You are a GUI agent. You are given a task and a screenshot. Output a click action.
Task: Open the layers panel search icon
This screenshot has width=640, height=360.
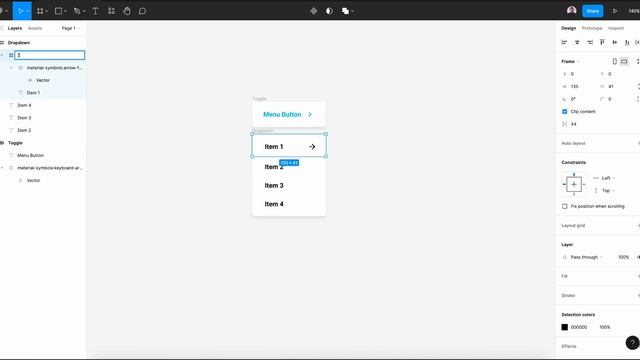(x=2, y=28)
